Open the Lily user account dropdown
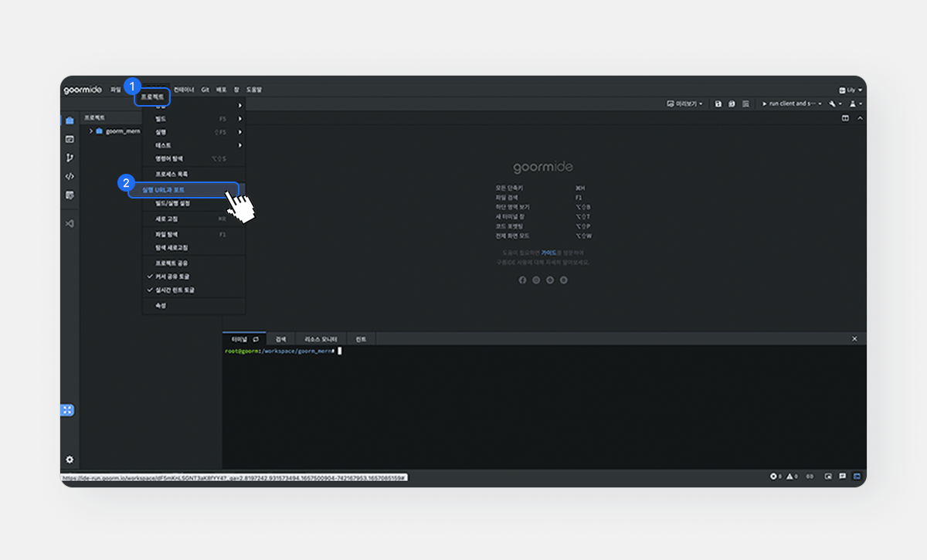This screenshot has width=927, height=560. click(x=850, y=90)
